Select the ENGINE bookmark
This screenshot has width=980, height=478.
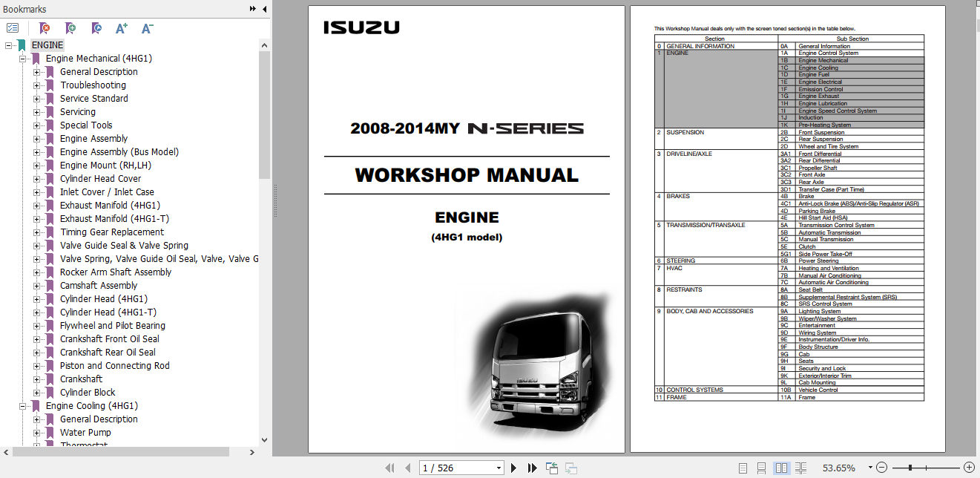click(47, 45)
